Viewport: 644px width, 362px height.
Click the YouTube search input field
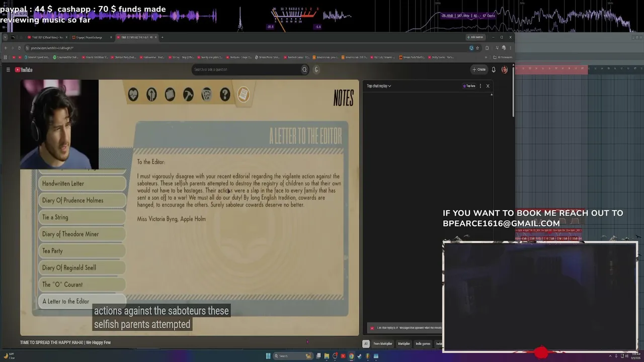246,69
